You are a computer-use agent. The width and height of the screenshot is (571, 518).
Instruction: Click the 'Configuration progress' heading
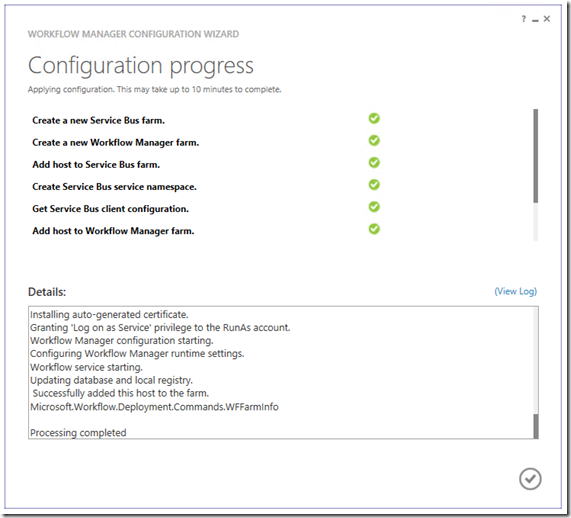pyautogui.click(x=141, y=66)
